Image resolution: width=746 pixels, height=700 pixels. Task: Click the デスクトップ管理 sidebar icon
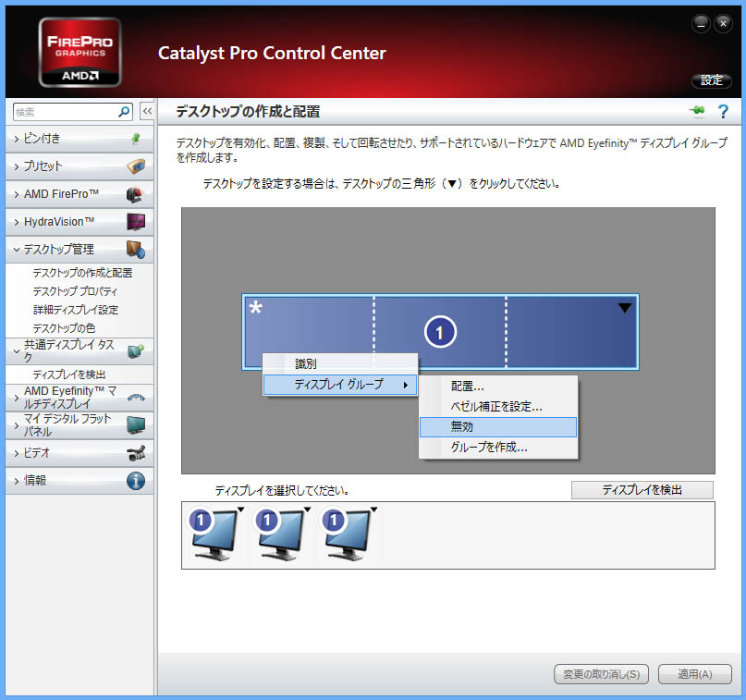[136, 250]
